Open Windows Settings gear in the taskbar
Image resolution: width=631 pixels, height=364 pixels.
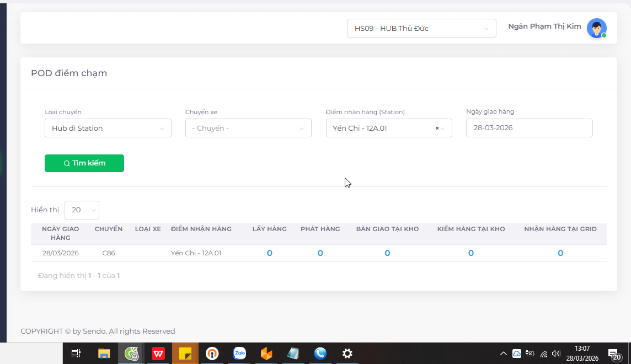347,354
